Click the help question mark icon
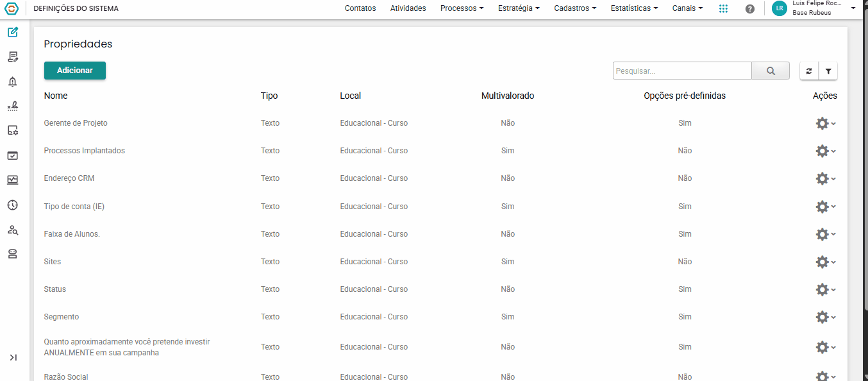Viewport: 868px width, 381px height. coord(750,8)
